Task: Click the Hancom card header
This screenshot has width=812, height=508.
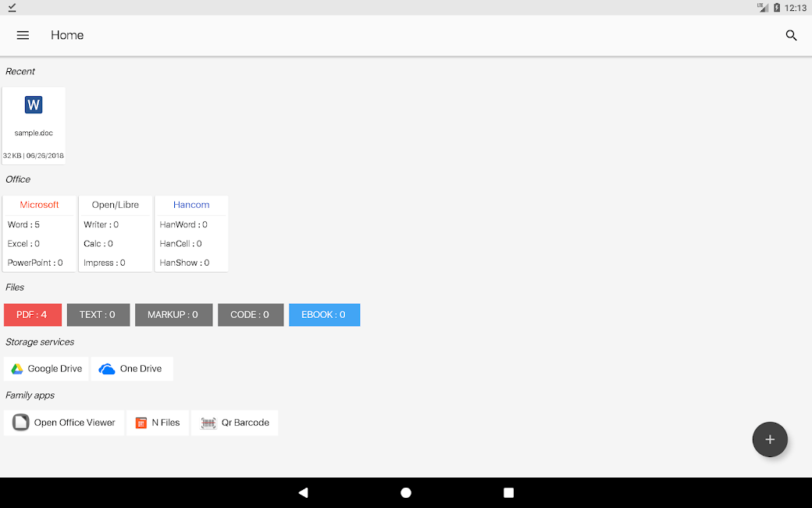Action: [x=191, y=205]
